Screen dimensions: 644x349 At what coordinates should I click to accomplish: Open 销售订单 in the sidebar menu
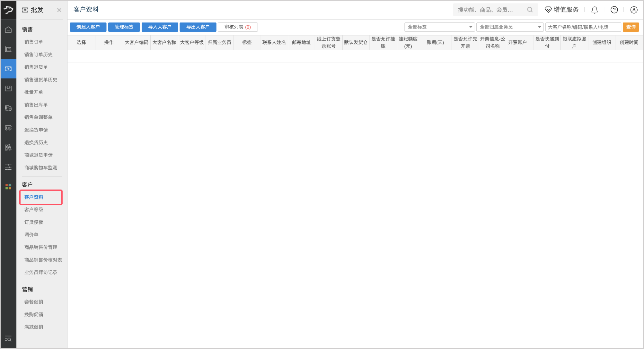point(34,42)
